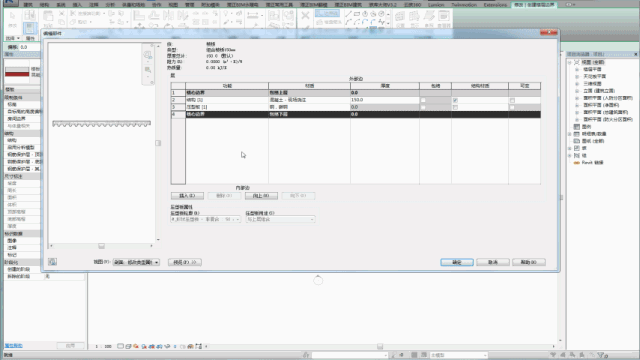Toggle 可变 checkbox in row 3 压型板 [1]
Image resolution: width=640 pixels, height=360 pixels.
click(x=512, y=107)
